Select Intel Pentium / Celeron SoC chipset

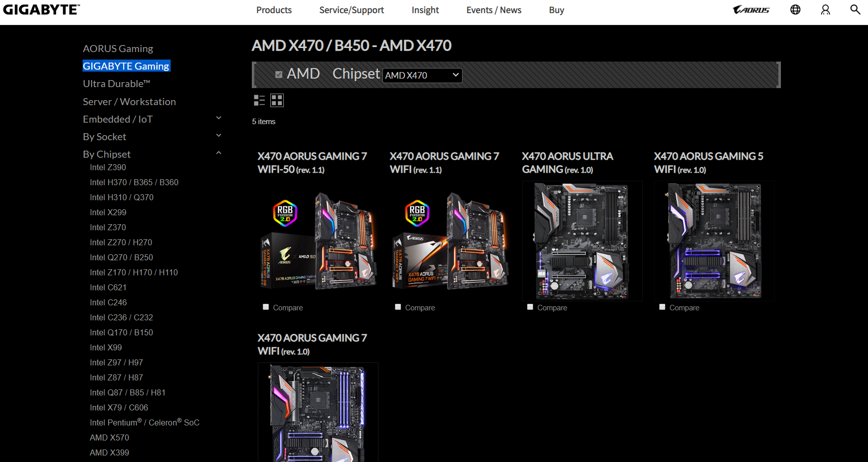click(145, 422)
